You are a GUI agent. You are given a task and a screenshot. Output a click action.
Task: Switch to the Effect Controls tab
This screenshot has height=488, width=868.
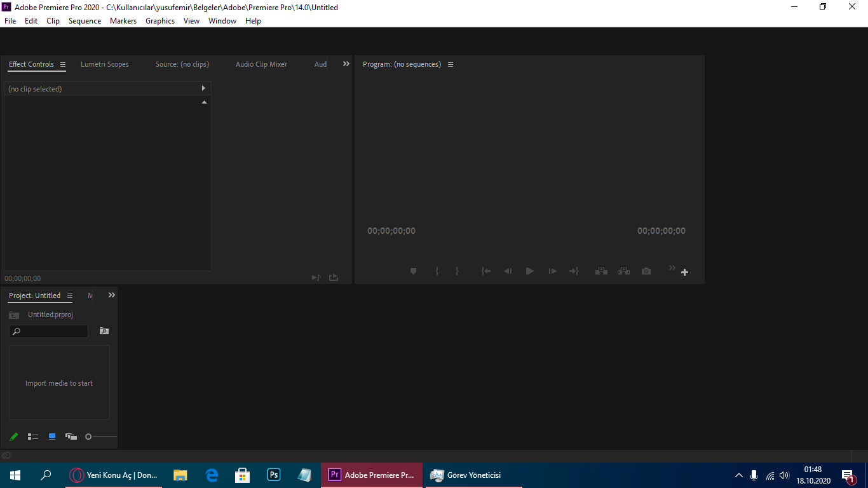point(31,64)
